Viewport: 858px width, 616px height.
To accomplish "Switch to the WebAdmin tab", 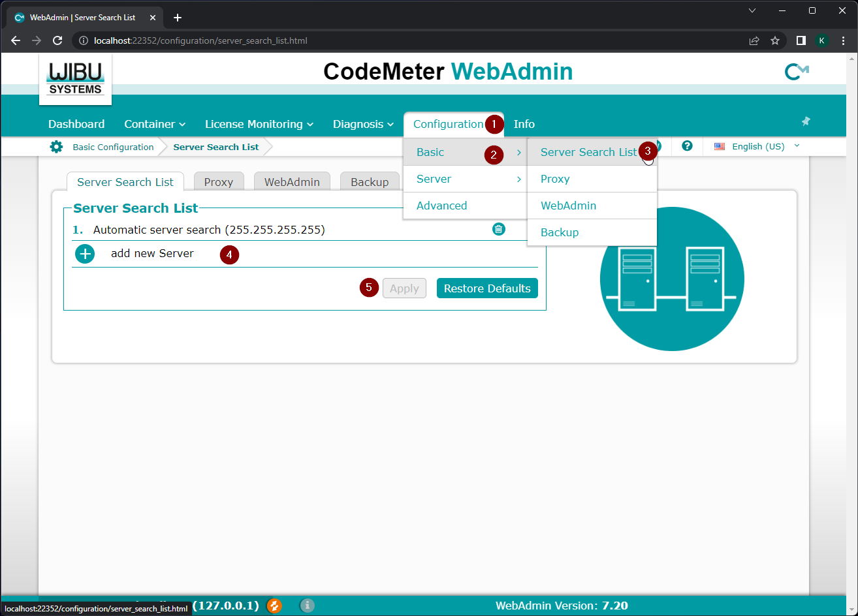I will [x=292, y=182].
